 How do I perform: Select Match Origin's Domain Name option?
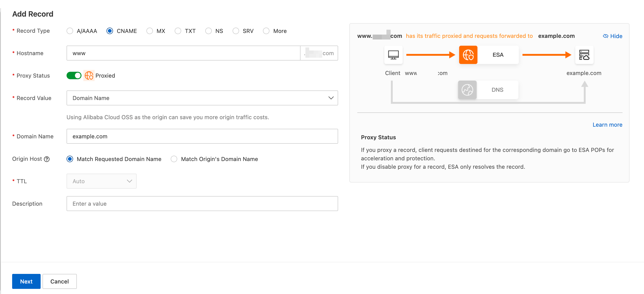tap(174, 159)
